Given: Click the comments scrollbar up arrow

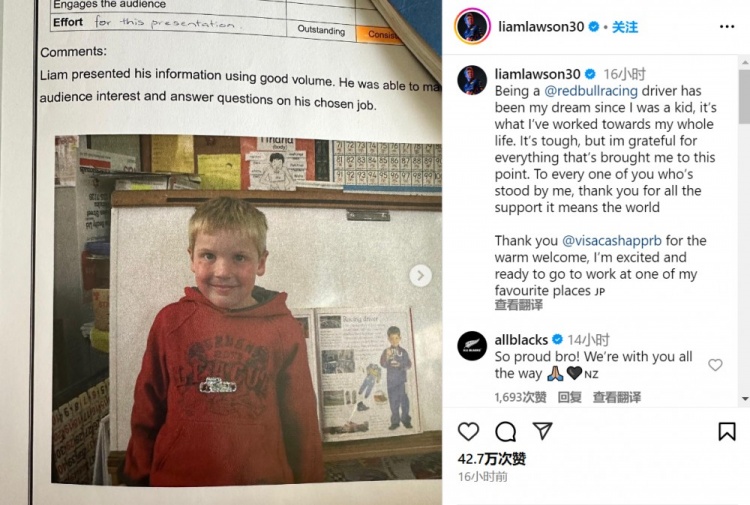Looking at the screenshot, I should (745, 62).
